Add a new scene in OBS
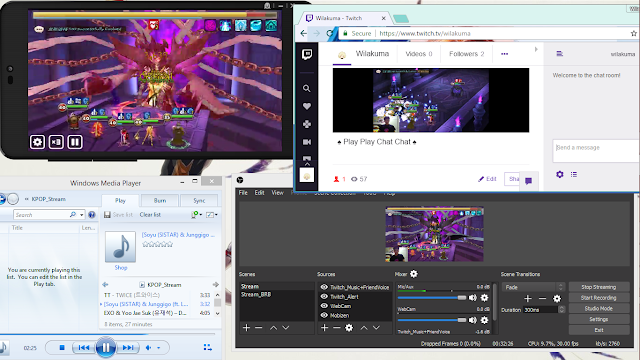Screen dimensions: 640x360 click(246, 328)
